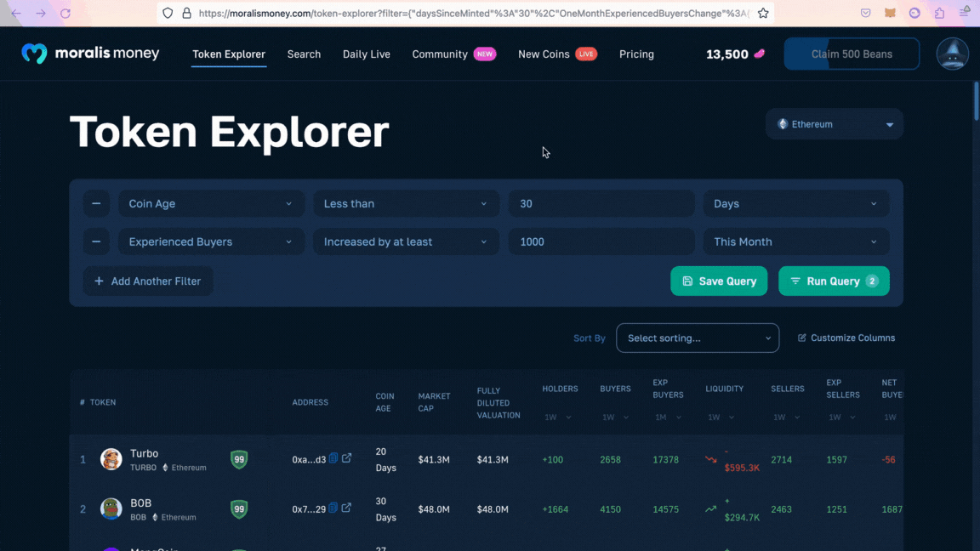This screenshot has height=551, width=980.
Task: Open the 'This Month' timeframe dropdown
Action: point(796,241)
